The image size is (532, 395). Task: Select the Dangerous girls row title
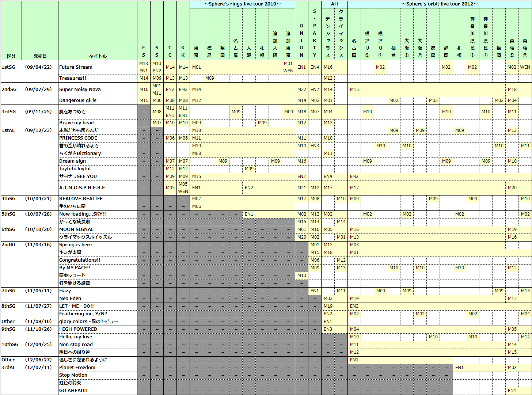pos(77,100)
